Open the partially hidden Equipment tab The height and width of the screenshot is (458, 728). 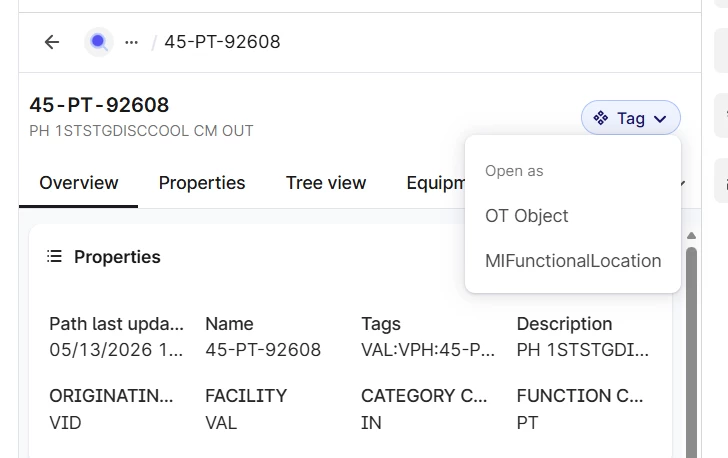click(x=436, y=183)
